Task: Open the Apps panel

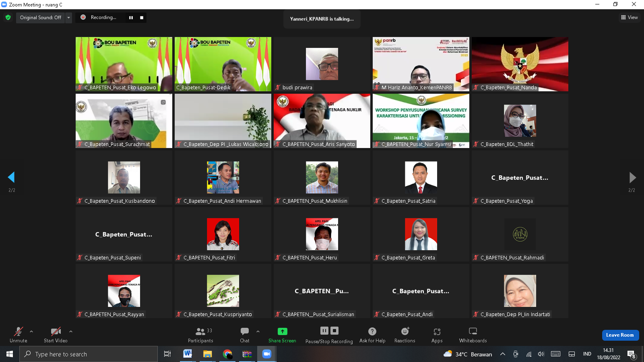Action: [437, 335]
